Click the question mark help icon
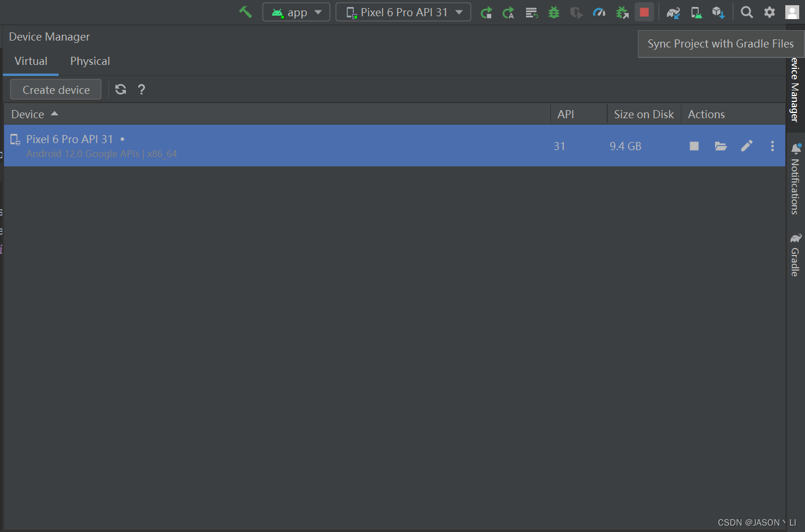 tap(142, 89)
